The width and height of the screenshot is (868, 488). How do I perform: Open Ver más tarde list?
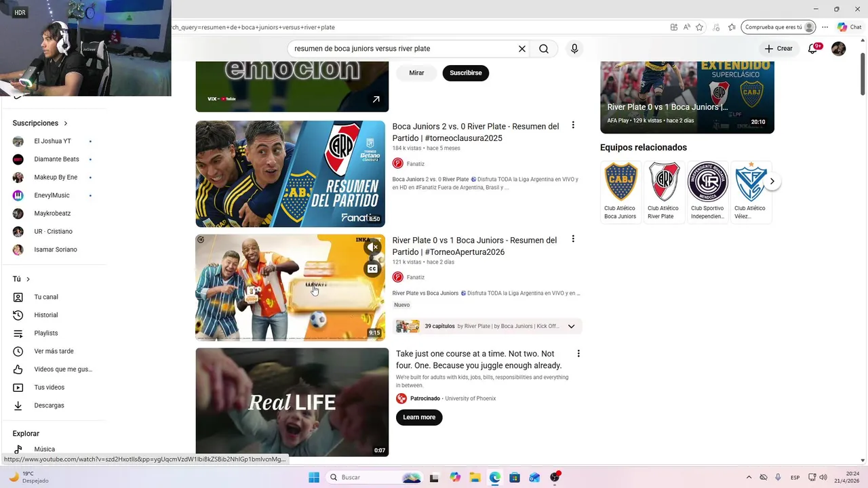click(x=53, y=351)
